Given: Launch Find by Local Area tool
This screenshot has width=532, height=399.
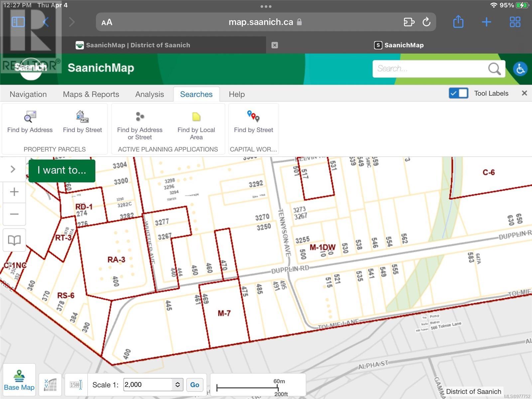Looking at the screenshot, I should pyautogui.click(x=196, y=126).
